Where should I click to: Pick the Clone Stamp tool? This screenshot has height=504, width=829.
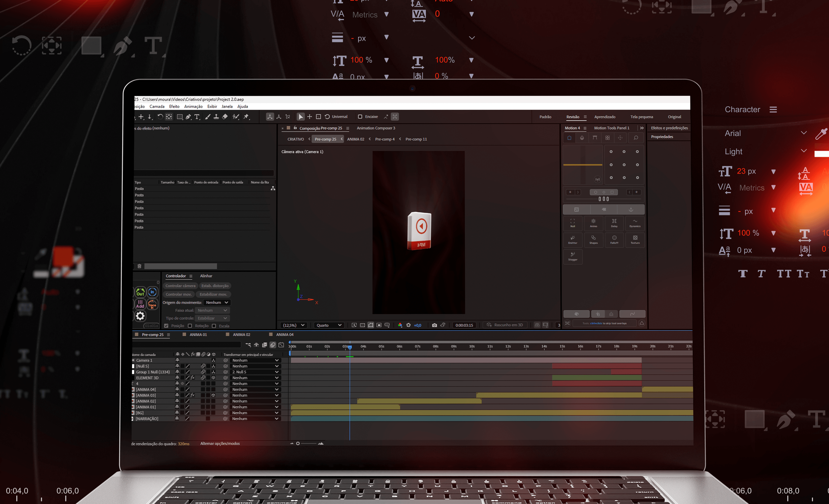216,117
